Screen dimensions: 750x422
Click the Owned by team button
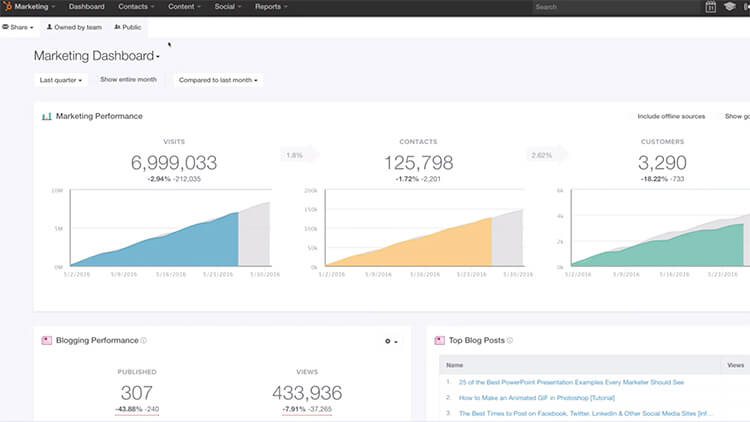[74, 27]
